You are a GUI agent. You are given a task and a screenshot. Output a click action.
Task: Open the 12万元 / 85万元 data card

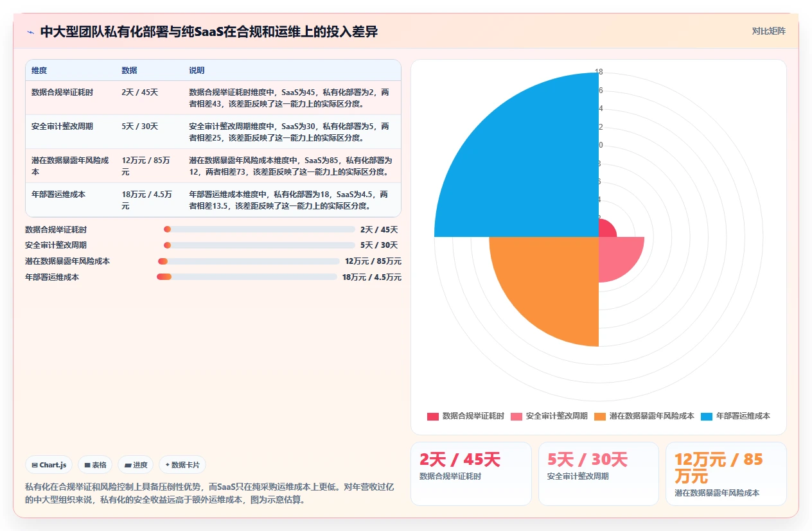point(726,474)
